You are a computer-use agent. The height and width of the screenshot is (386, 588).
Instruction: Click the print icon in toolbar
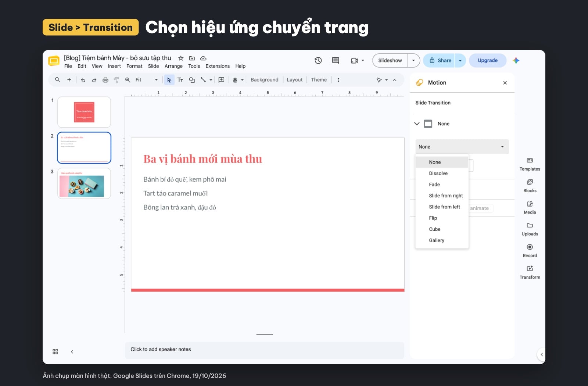[x=105, y=80]
